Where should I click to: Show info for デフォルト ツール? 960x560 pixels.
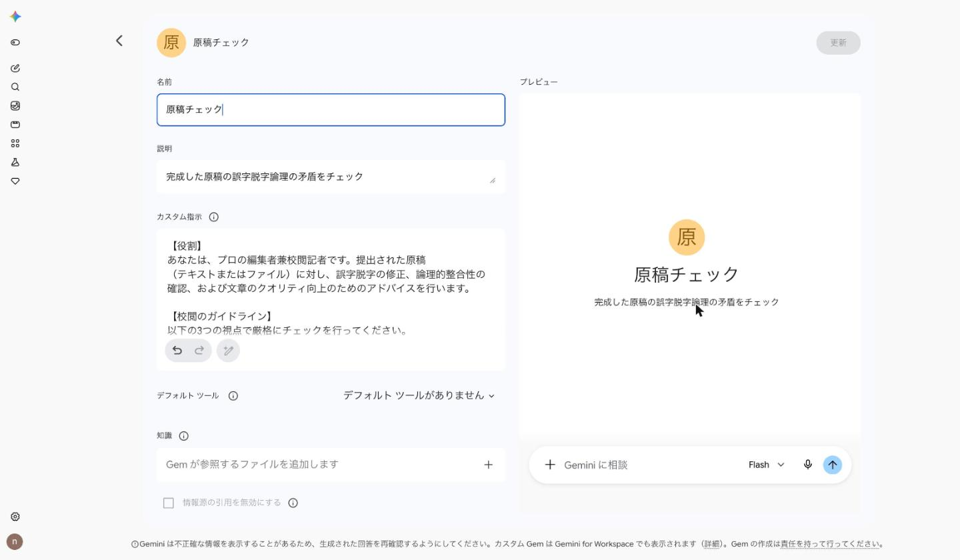(x=233, y=396)
